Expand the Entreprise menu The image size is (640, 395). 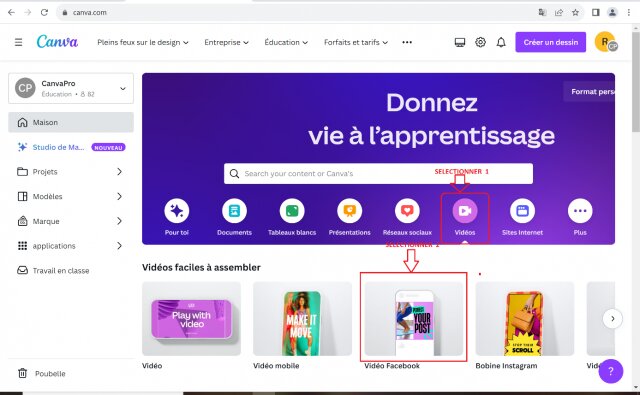(x=227, y=42)
